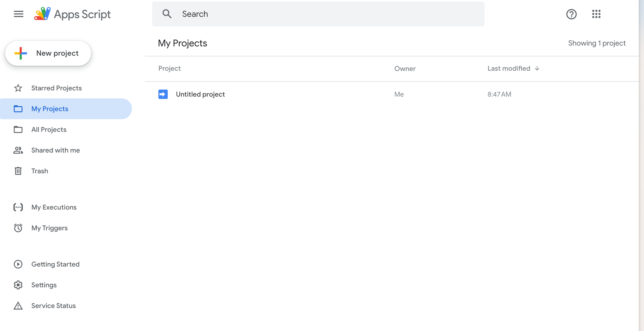Viewport: 644px width, 331px height.
Task: View My Executions page
Action: coord(54,207)
